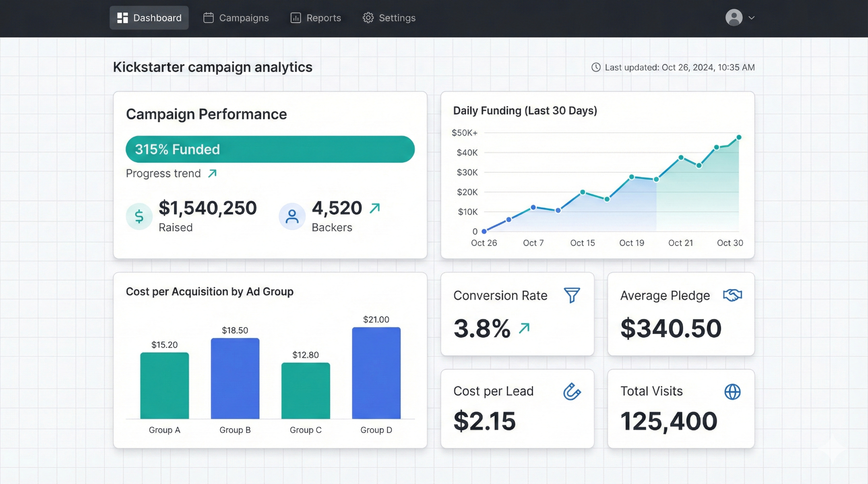Click the Conversion Rate funnel icon
Viewport: 868px width, 484px height.
(571, 296)
